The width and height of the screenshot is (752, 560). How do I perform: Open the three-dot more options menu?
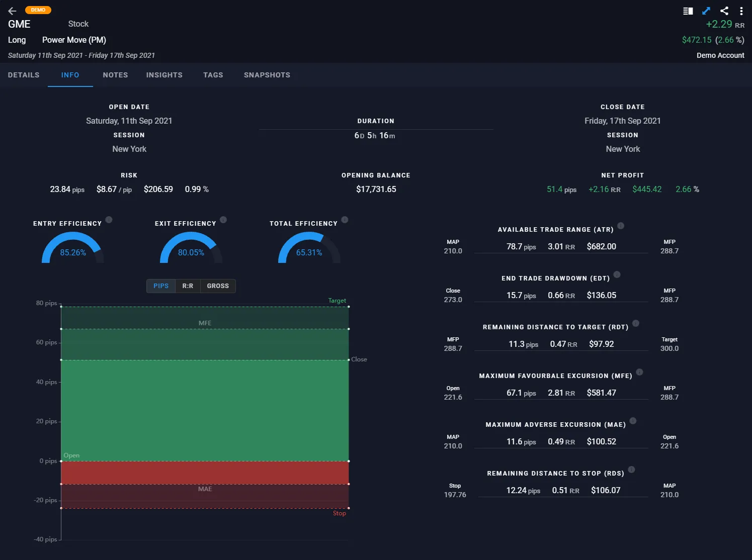(x=741, y=11)
